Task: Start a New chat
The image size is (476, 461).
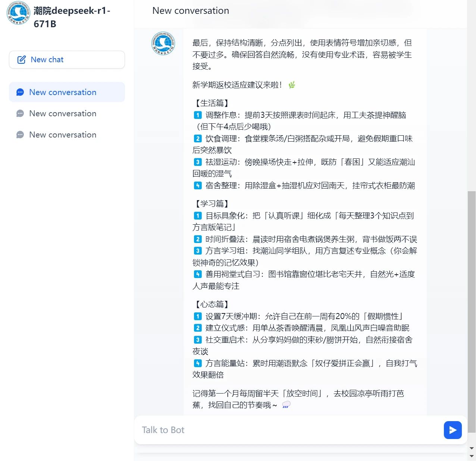Action: (67, 60)
